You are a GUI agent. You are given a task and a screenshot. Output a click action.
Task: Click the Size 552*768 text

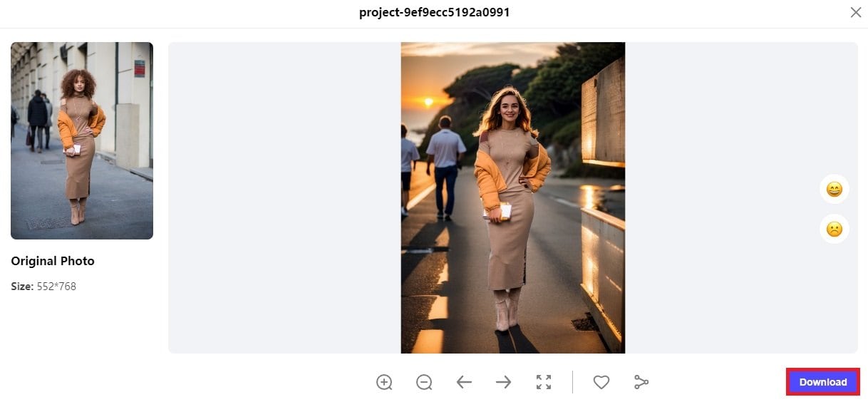(x=43, y=287)
